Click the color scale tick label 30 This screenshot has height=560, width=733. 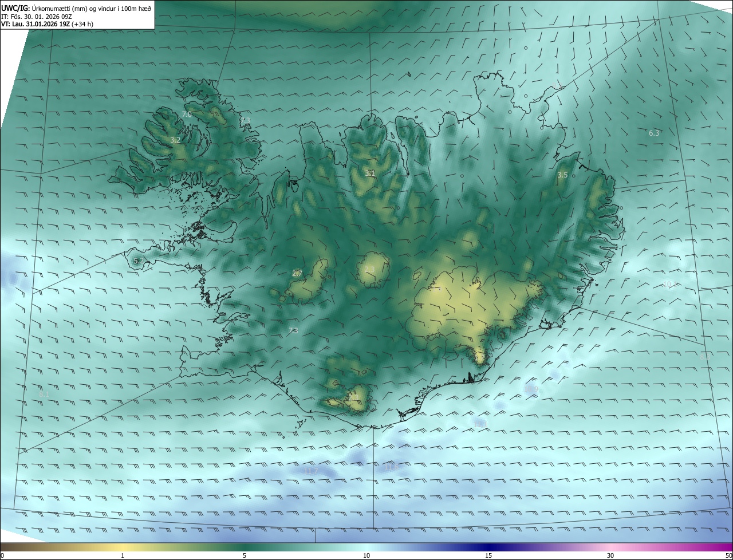click(x=610, y=555)
